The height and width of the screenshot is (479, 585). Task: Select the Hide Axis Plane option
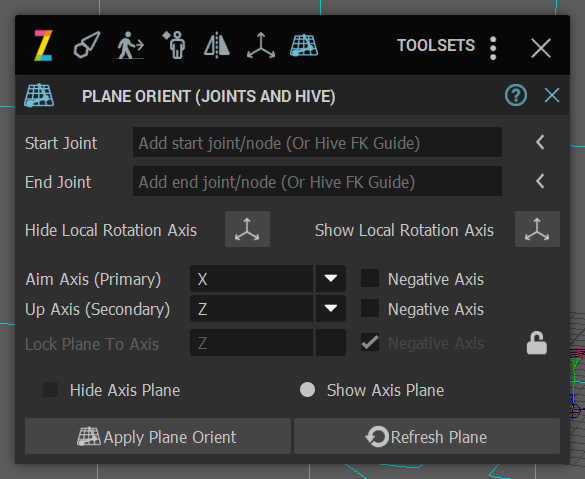point(50,389)
